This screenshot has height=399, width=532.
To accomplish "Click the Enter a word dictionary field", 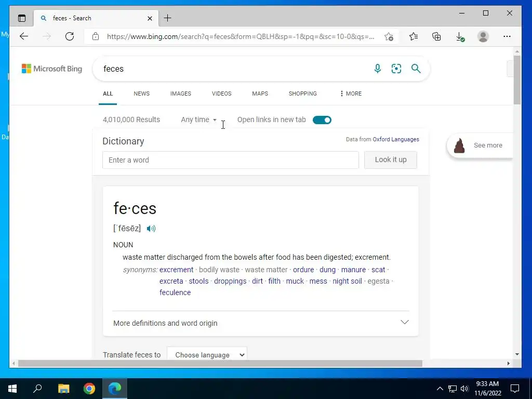I will pyautogui.click(x=230, y=160).
